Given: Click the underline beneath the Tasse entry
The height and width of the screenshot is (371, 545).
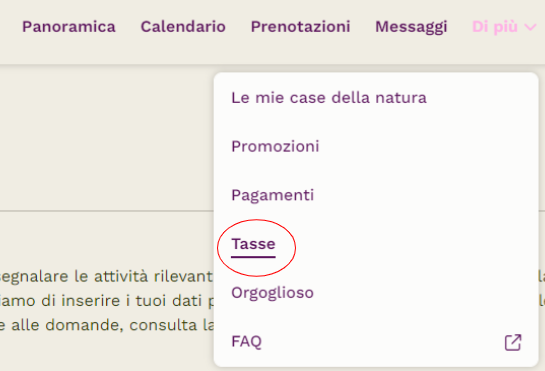Looking at the screenshot, I should pyautogui.click(x=253, y=257).
